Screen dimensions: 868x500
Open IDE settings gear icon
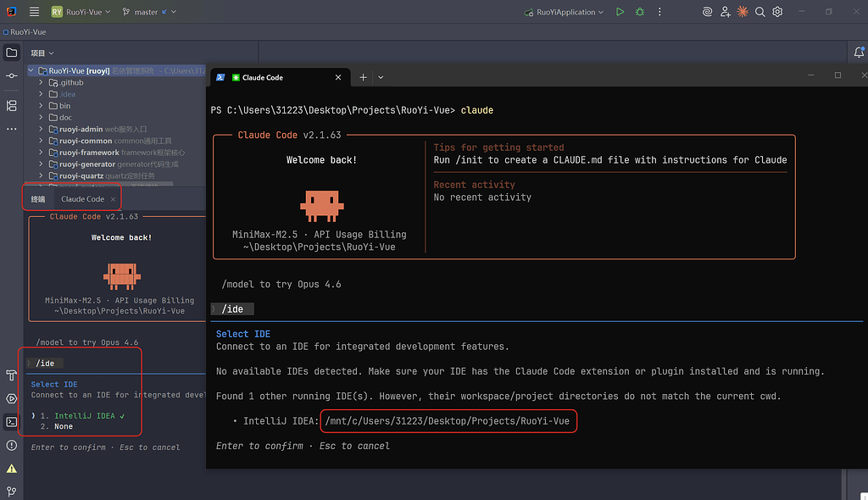pyautogui.click(x=778, y=12)
